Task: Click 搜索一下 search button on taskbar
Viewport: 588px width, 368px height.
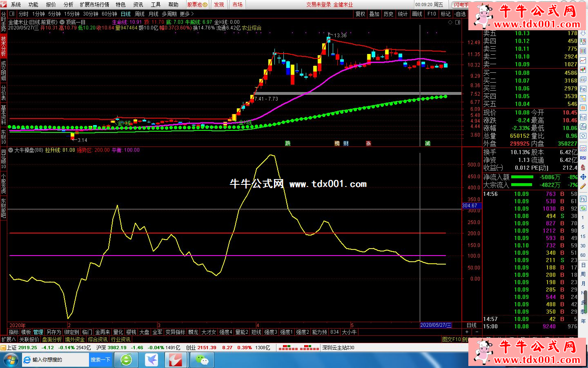Action: click(x=100, y=360)
